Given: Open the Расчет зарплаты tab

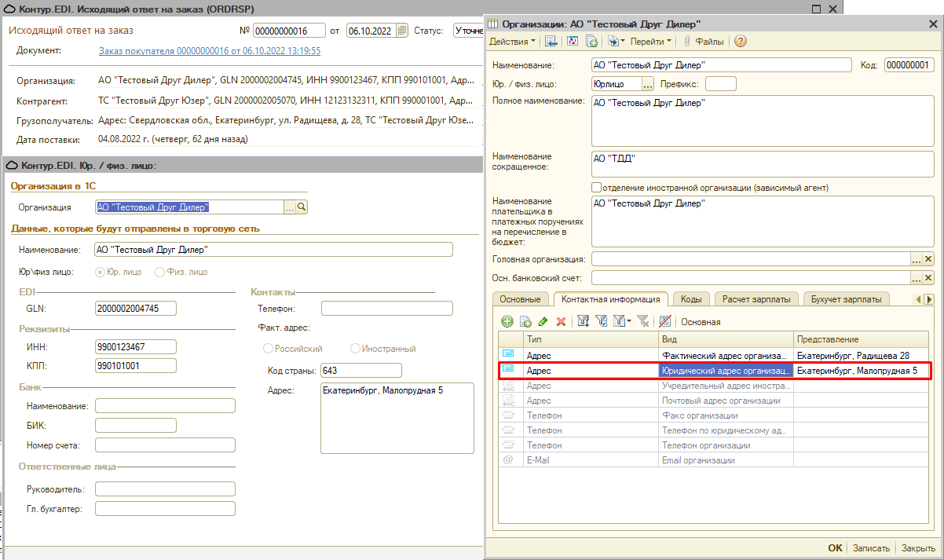Looking at the screenshot, I should click(x=757, y=299).
